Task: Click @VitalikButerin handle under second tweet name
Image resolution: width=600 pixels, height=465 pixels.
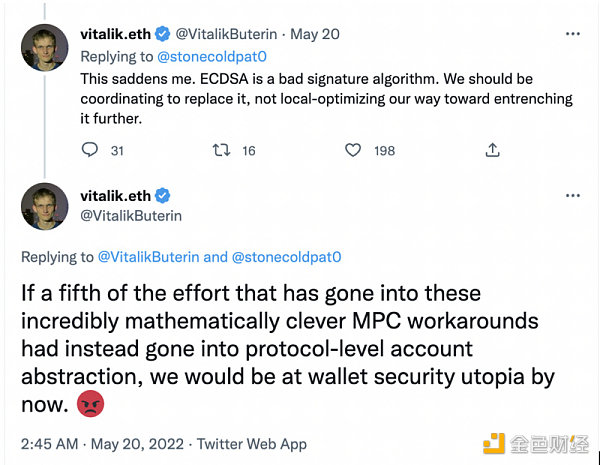Action: click(x=130, y=215)
